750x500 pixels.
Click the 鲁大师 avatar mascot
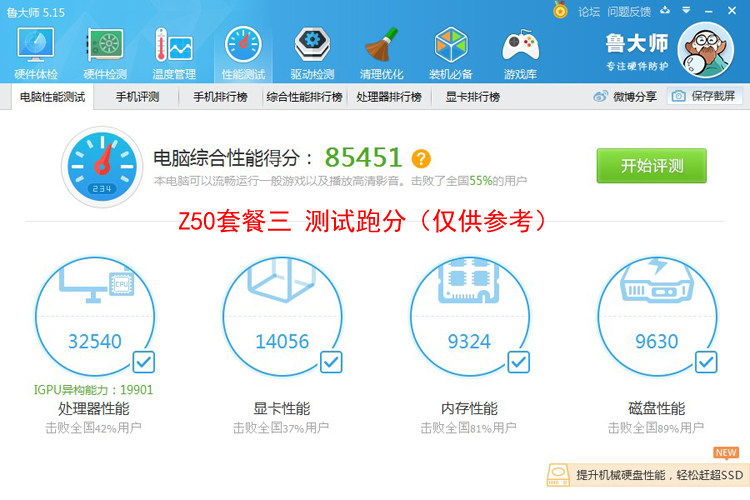click(x=706, y=50)
